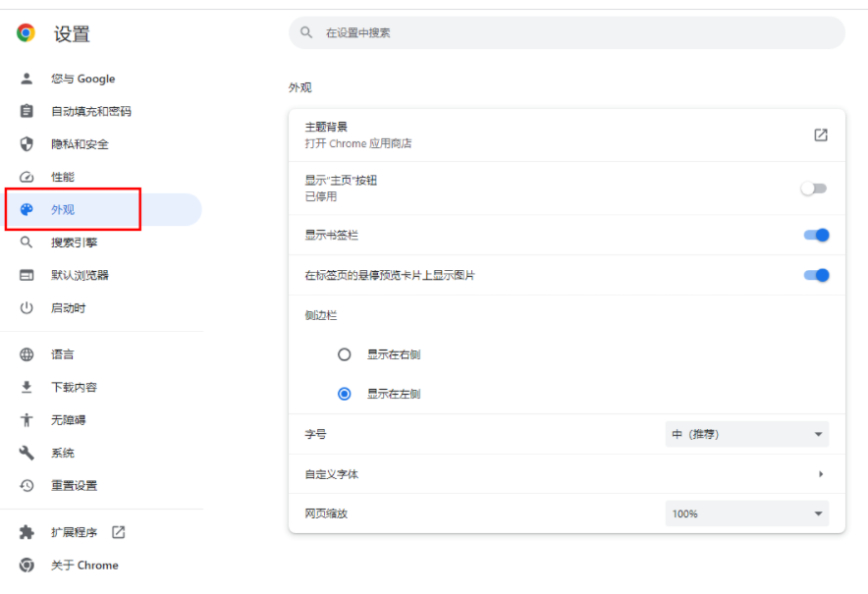The width and height of the screenshot is (868, 594).
Task: Open Chrome web store via 主题背景 launch icon
Action: [821, 135]
